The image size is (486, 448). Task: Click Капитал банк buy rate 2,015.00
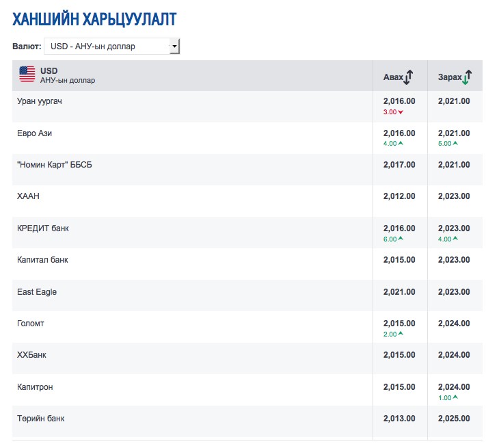tap(399, 260)
